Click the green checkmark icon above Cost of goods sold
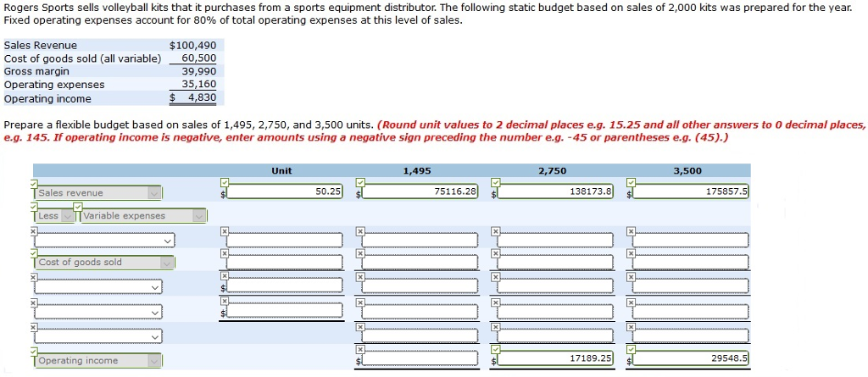The image size is (868, 377). (34, 253)
